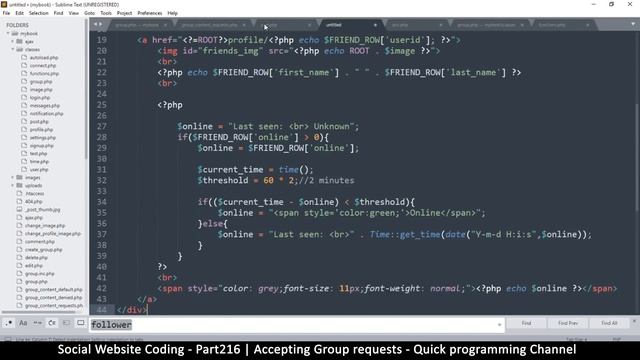
Task: Open the Project menu
Action: pos(124,13)
